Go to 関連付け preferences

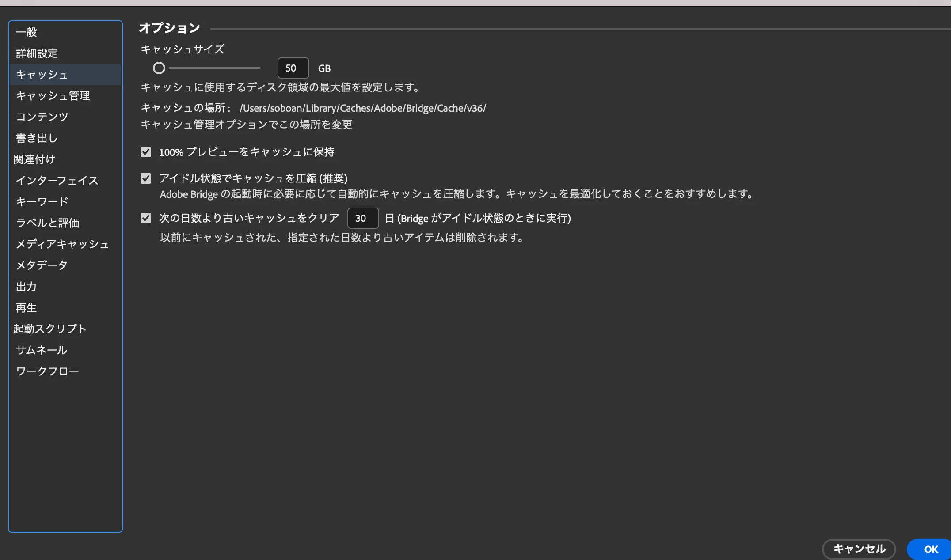click(34, 159)
